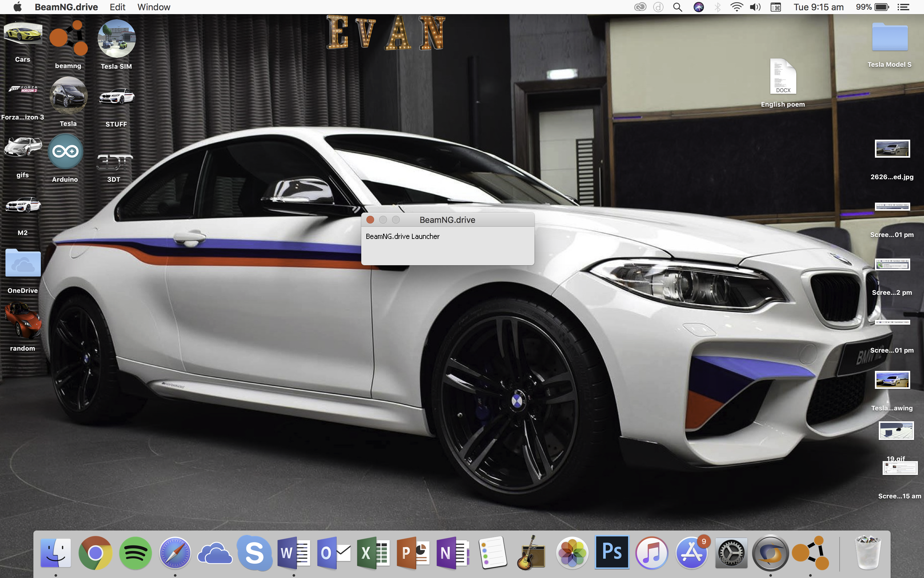Open the random desktop folder
This screenshot has width=924, height=578.
click(x=23, y=320)
